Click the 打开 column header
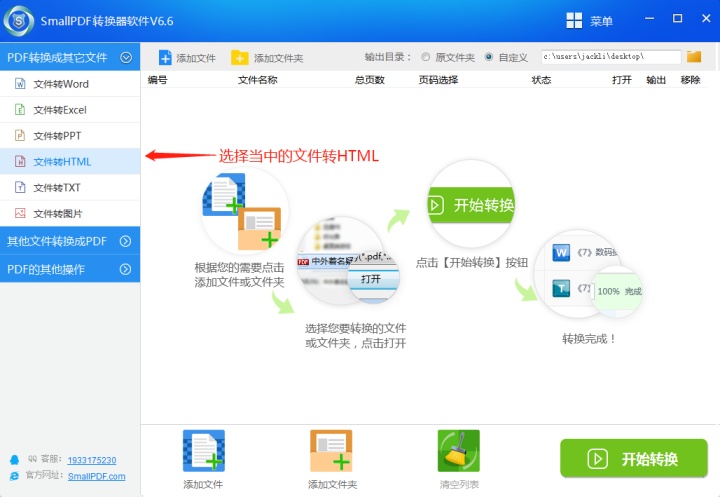The image size is (720, 497). point(622,80)
